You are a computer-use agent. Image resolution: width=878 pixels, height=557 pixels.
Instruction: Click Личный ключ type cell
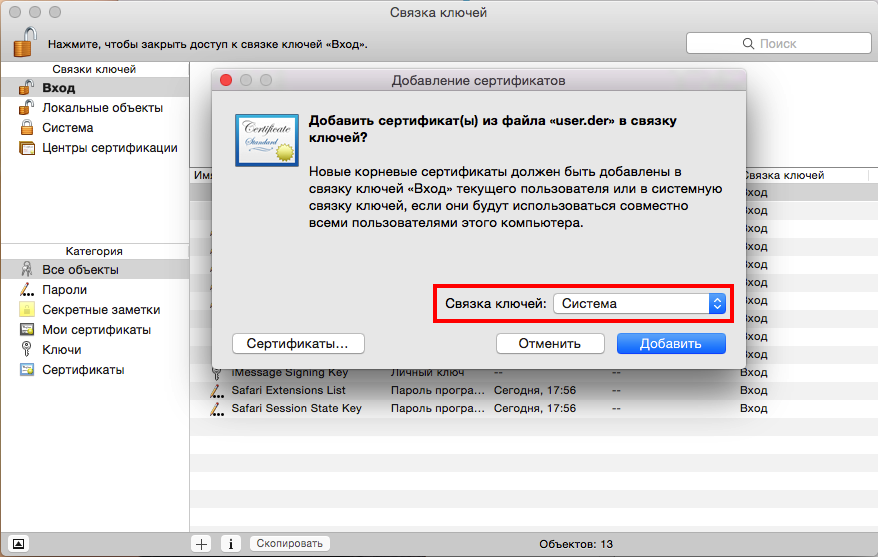427,372
